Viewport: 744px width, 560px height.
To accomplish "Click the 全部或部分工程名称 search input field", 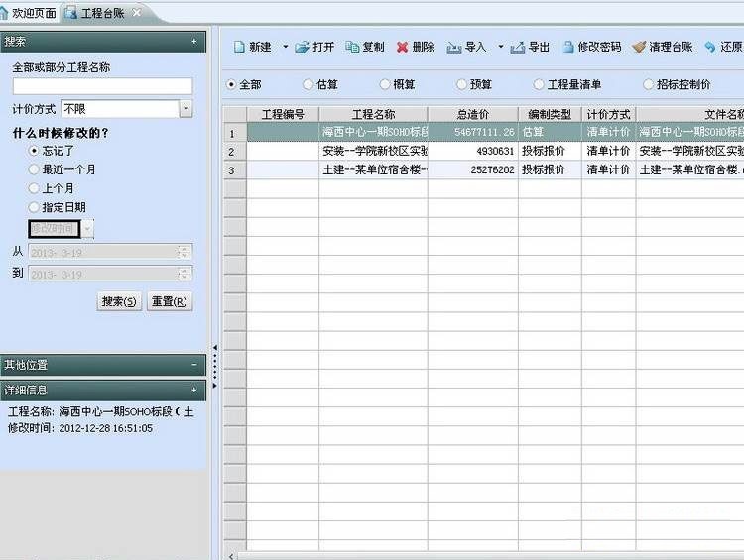I will (102, 86).
